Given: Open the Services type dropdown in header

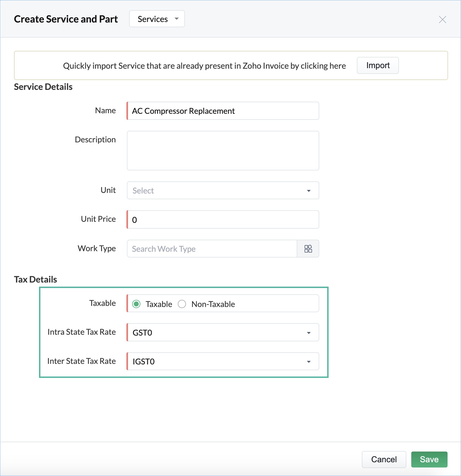Looking at the screenshot, I should 157,19.
